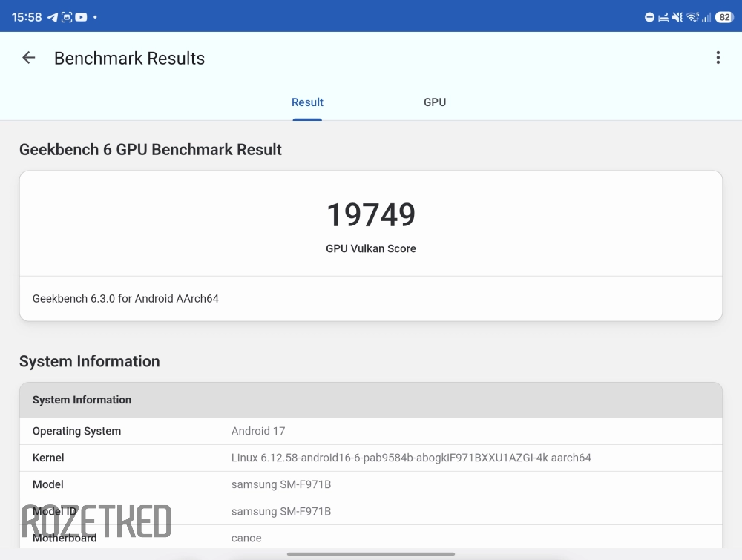Tap samsung SM-F971B in the Model ID row
Image resolution: width=742 pixels, height=560 pixels.
[281, 511]
